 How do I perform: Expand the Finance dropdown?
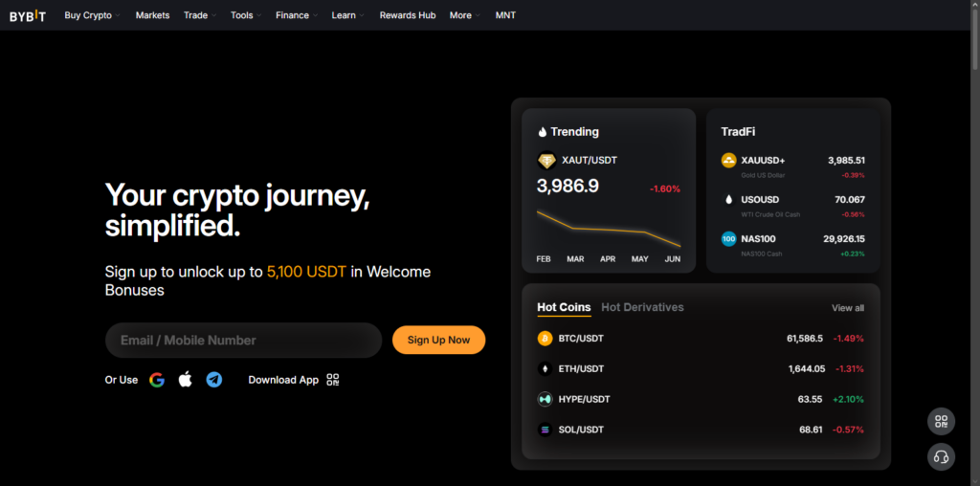tap(297, 15)
